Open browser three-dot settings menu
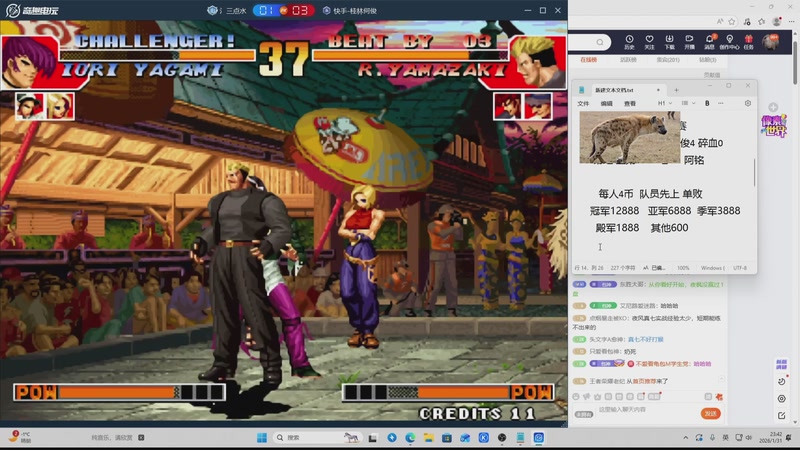 [791, 21]
